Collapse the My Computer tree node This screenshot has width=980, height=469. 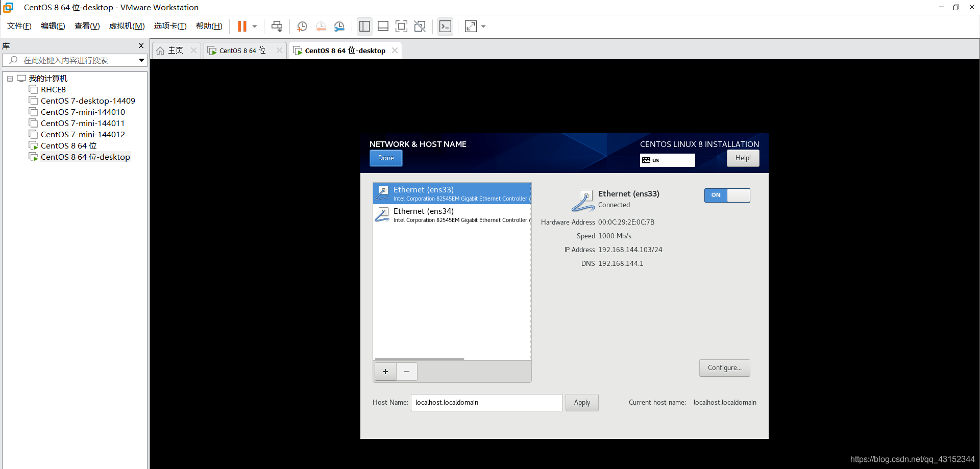point(10,79)
